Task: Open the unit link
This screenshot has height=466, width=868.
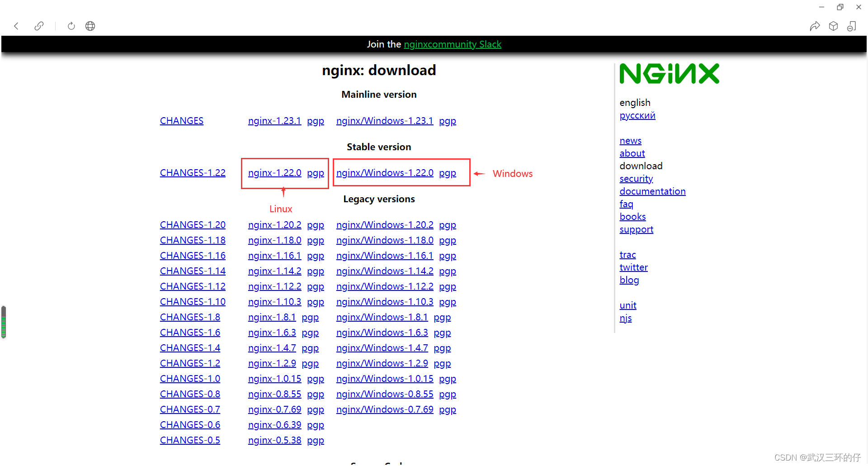Action: point(628,305)
